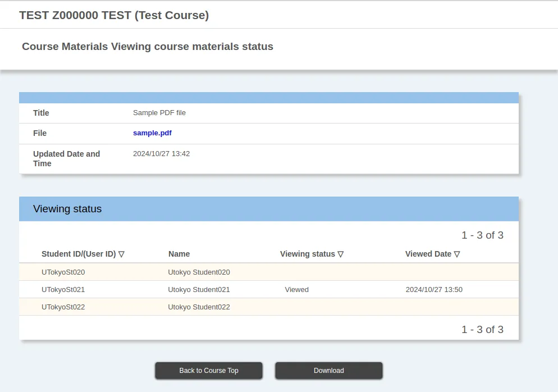Click the sort triangle beside Viewing status column
The height and width of the screenshot is (392, 558).
click(x=341, y=254)
